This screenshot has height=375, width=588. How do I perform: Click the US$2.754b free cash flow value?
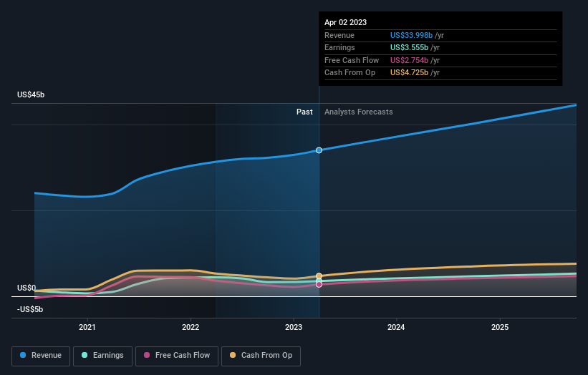[x=409, y=60]
